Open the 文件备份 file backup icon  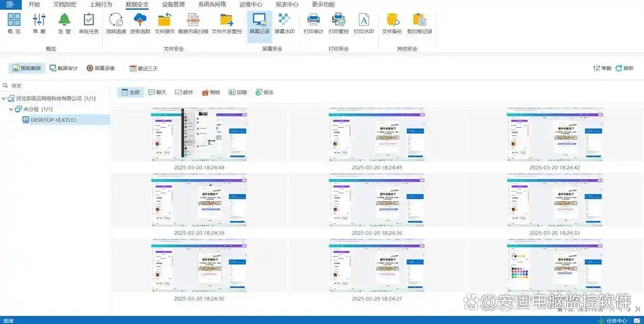coord(392,23)
